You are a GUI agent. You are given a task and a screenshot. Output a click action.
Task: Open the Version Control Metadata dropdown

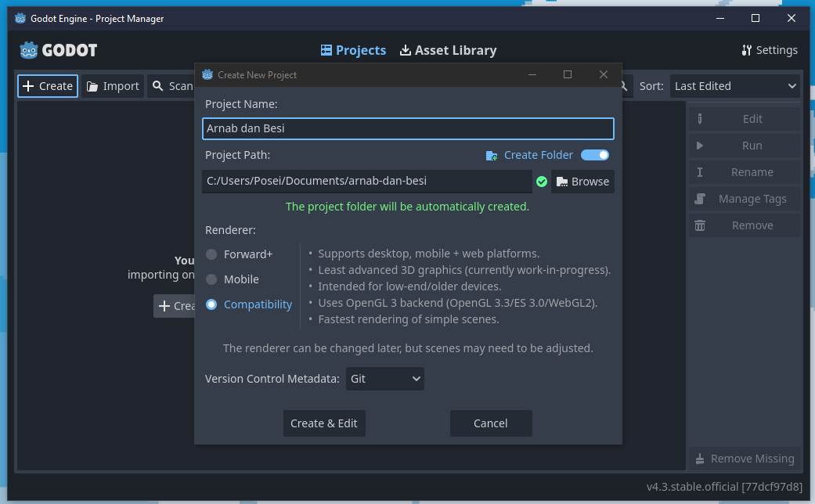coord(385,379)
